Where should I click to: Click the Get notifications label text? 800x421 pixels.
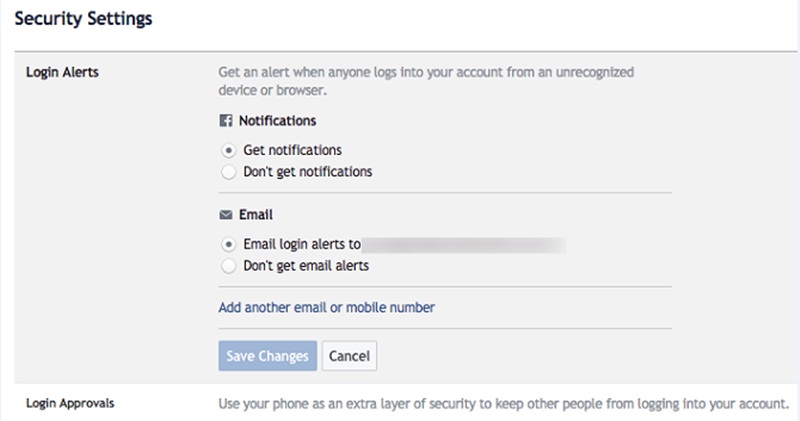(x=292, y=150)
